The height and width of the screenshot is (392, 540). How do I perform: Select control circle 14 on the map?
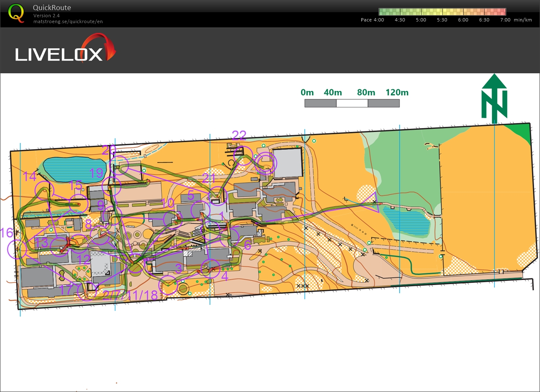click(45, 191)
